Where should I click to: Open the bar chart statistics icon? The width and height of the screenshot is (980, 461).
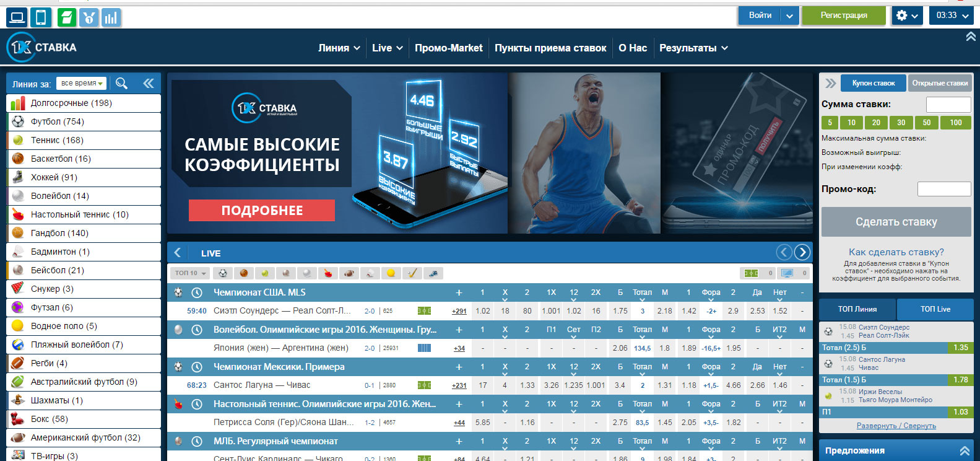[x=111, y=17]
